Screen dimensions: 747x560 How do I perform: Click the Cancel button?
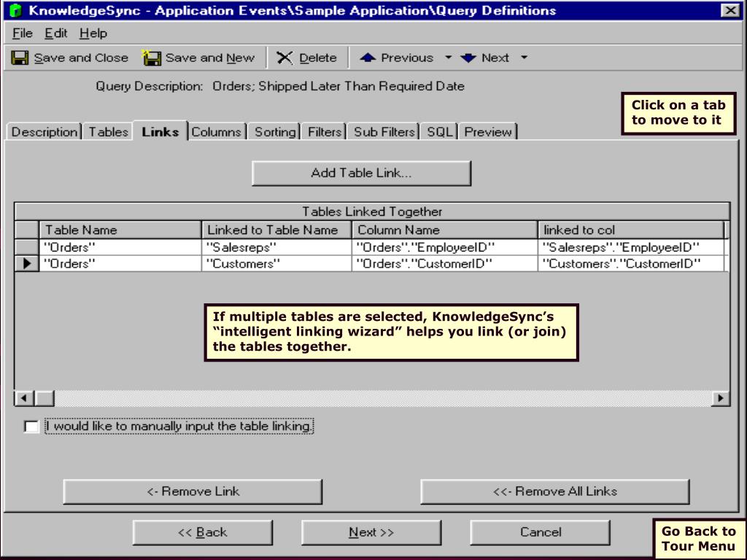(541, 532)
